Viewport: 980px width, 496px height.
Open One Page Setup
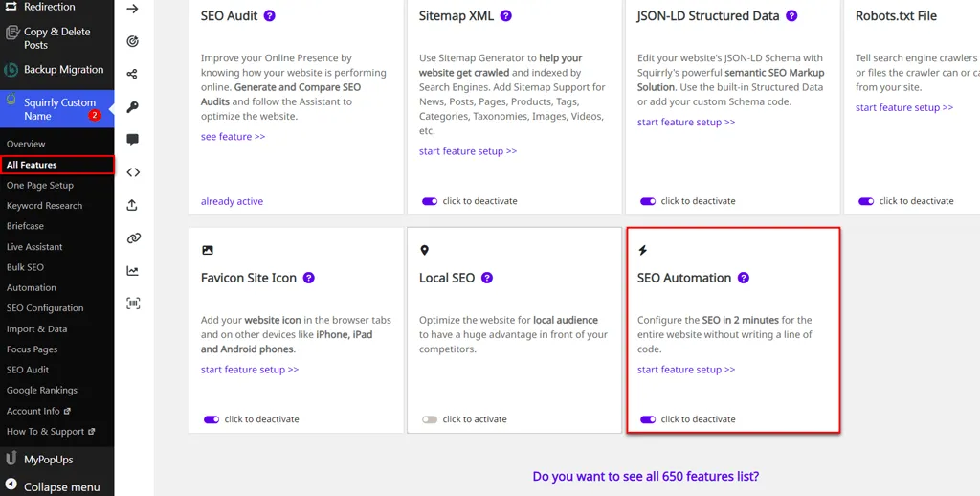(x=40, y=185)
